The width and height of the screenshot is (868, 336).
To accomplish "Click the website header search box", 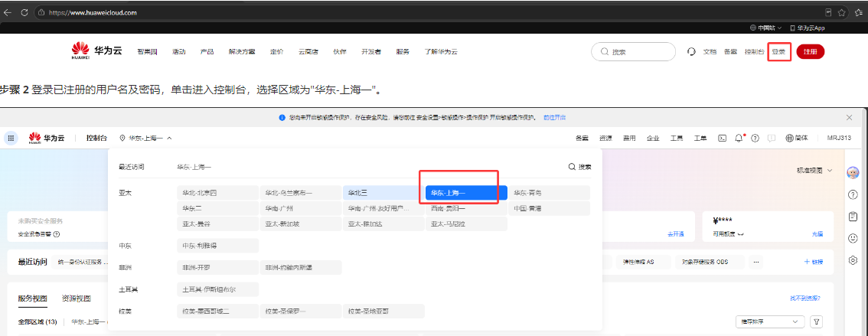I will (634, 51).
